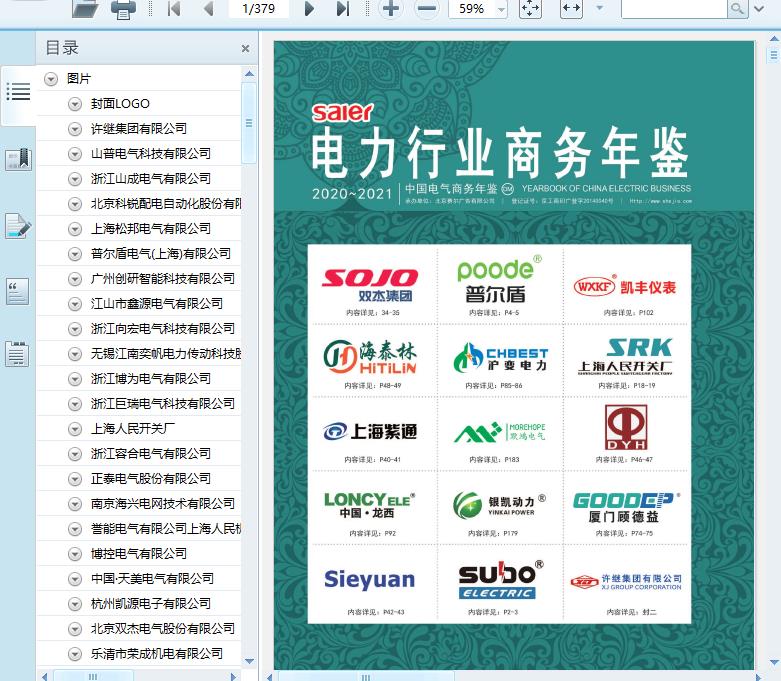Open the bookmarks sidebar tab

pos(18,160)
